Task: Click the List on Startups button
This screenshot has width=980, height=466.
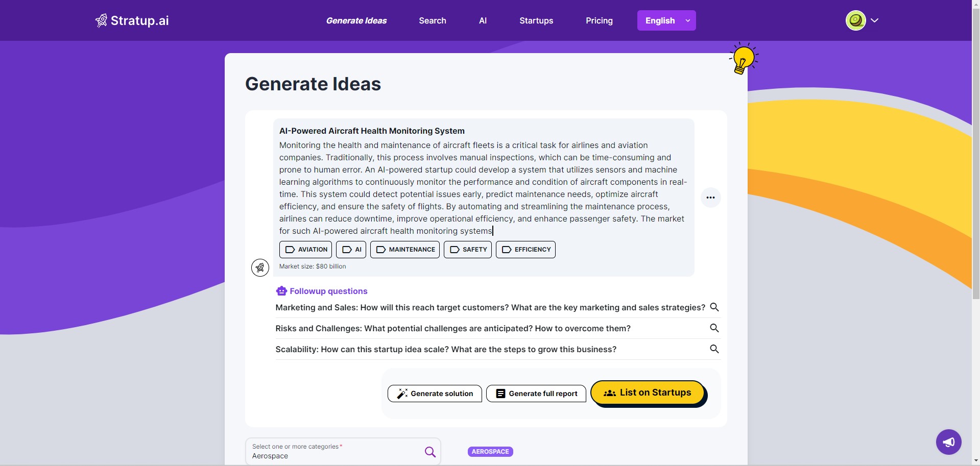Action: click(x=648, y=393)
